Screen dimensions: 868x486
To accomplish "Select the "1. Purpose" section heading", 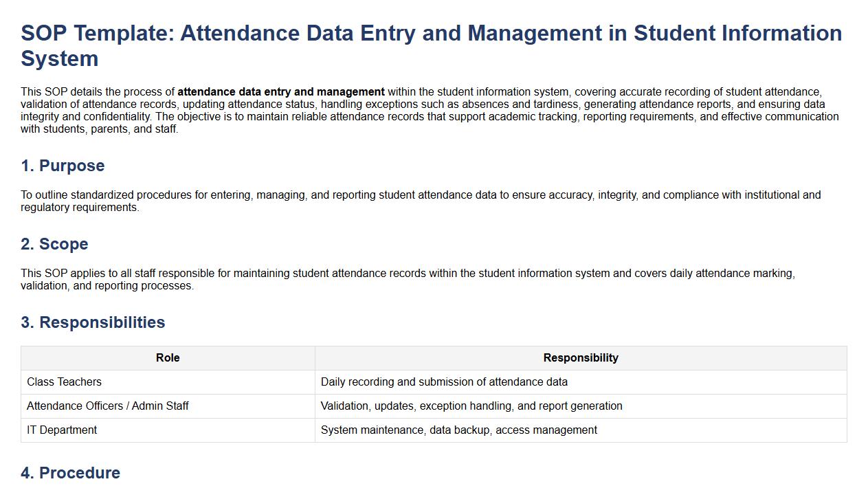I will (63, 166).
